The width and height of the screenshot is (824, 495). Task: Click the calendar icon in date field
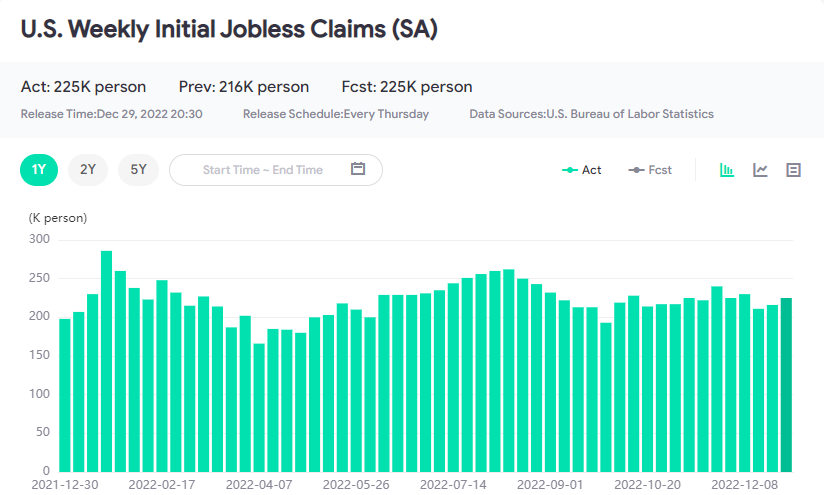pyautogui.click(x=359, y=169)
